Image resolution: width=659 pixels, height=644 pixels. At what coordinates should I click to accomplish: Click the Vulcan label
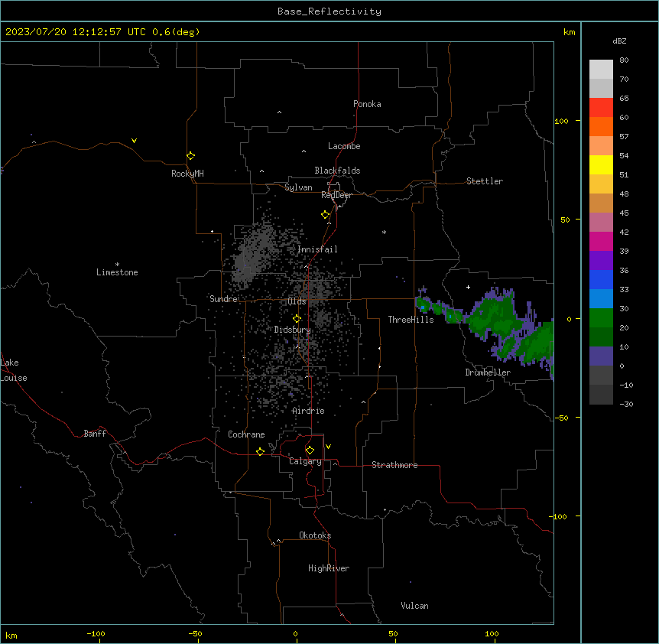point(414,606)
